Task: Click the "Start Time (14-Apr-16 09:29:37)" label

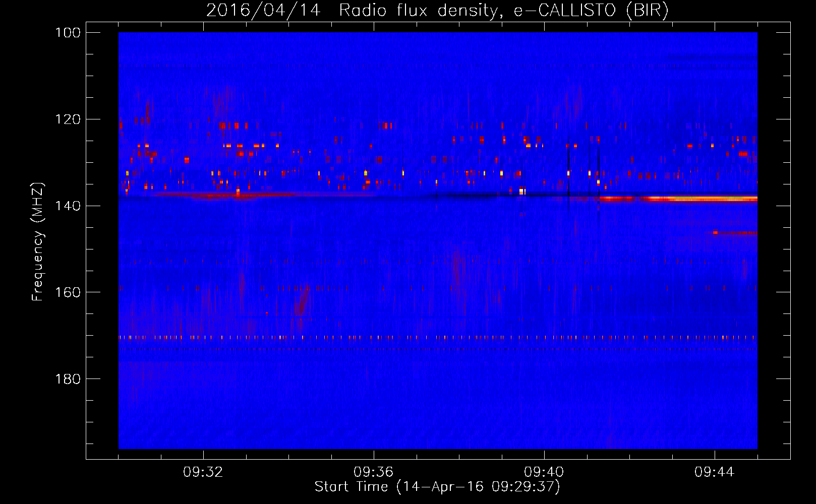Action: (x=437, y=486)
